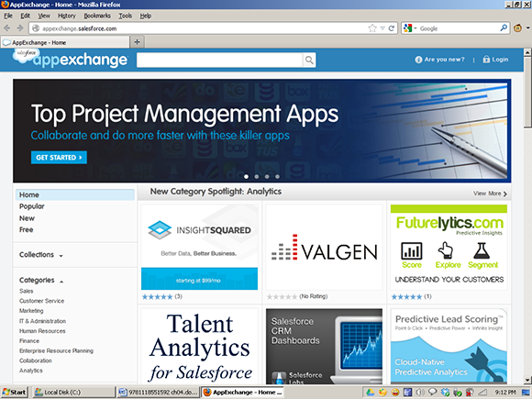The height and width of the screenshot is (399, 532).
Task: Open the Valgen app thumbnail
Action: tap(324, 247)
